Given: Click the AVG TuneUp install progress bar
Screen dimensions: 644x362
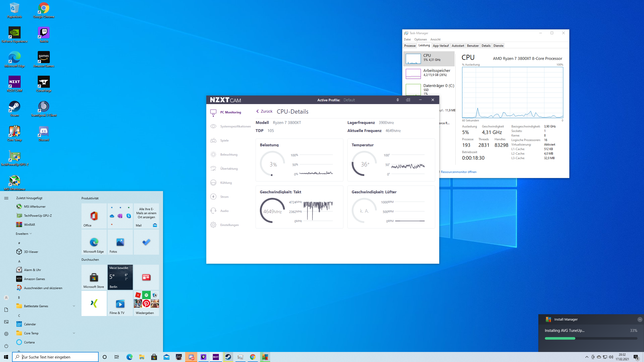Looking at the screenshot, I should 591,338.
